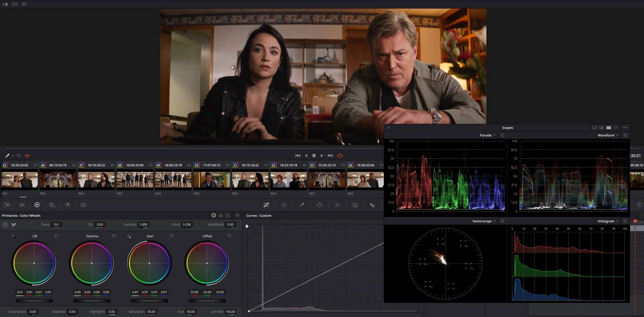Jump to the previous clip
Image resolution: width=644 pixels, height=317 pixels.
click(x=298, y=156)
